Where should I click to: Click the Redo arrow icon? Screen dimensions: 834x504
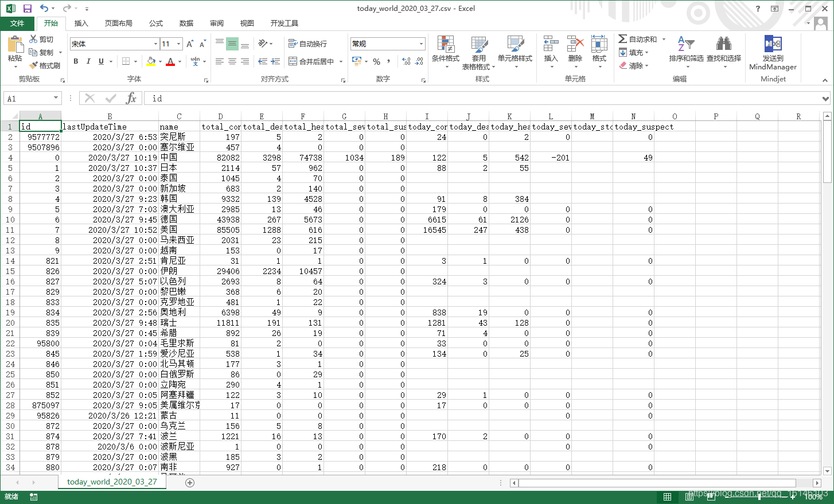(66, 9)
